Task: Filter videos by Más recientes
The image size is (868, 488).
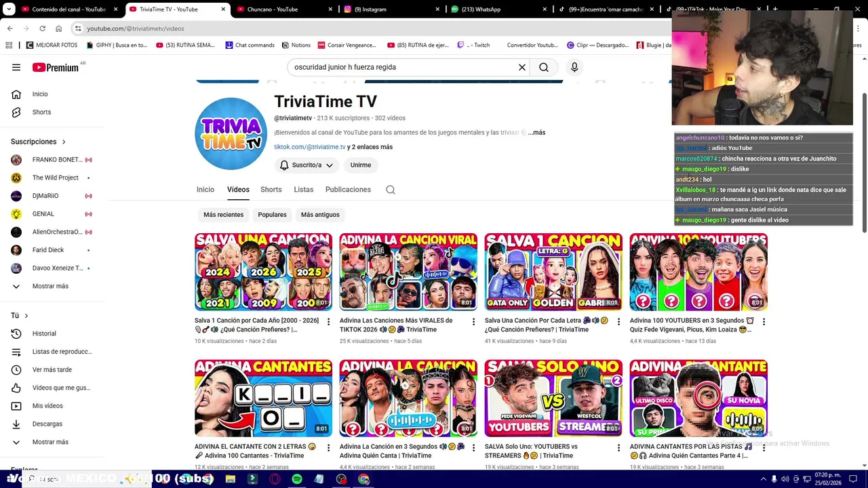Action: (223, 215)
